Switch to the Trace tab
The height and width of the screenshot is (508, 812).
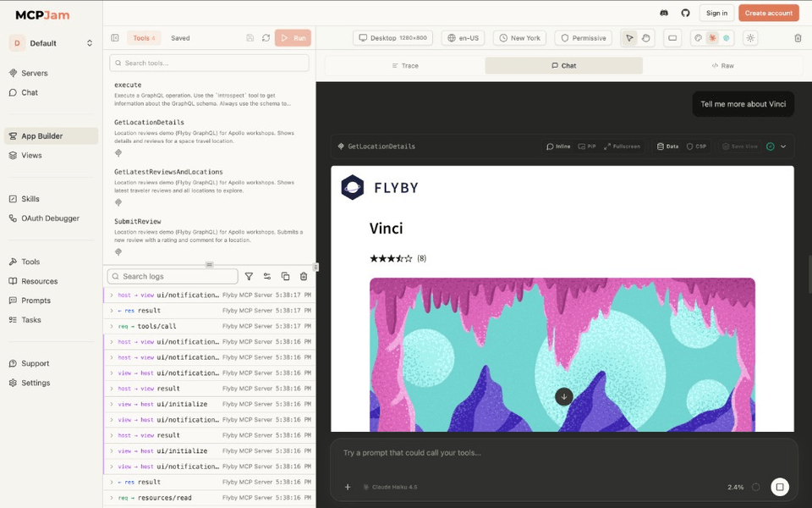pyautogui.click(x=404, y=65)
